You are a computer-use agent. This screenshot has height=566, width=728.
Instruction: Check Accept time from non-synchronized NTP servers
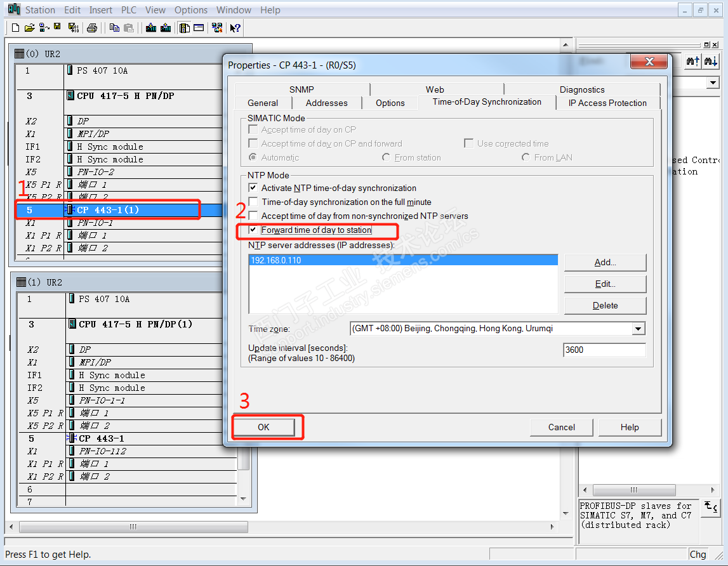point(253,216)
